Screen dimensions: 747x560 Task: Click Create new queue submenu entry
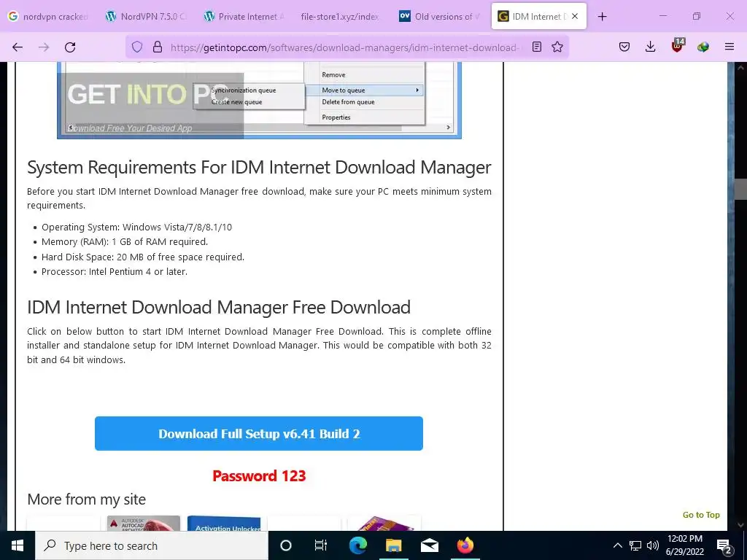[x=236, y=102]
